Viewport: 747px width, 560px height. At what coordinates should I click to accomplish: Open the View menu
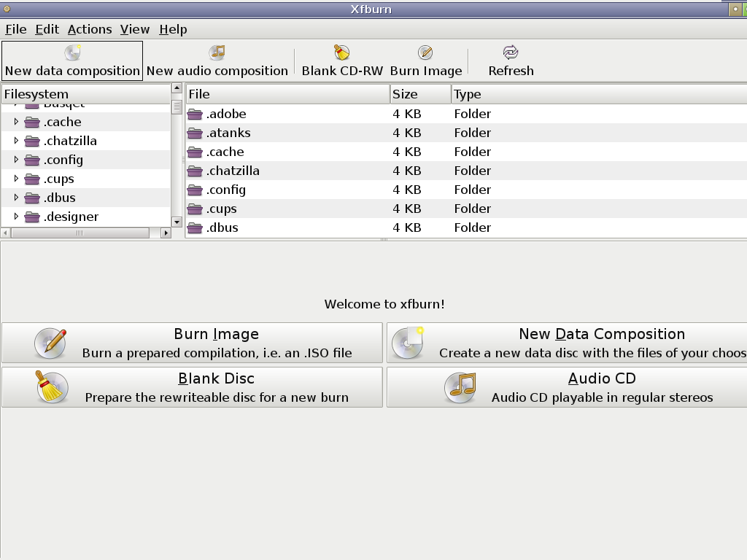135,29
